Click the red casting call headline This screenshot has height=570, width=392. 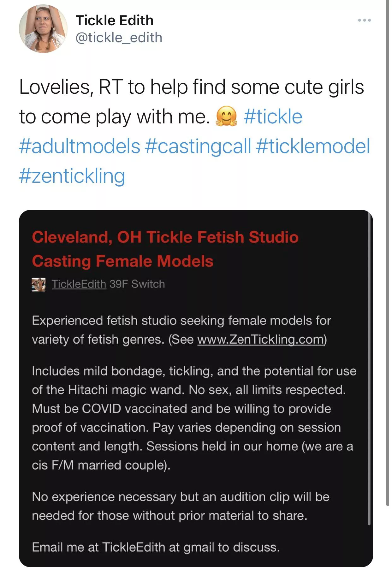(x=164, y=248)
